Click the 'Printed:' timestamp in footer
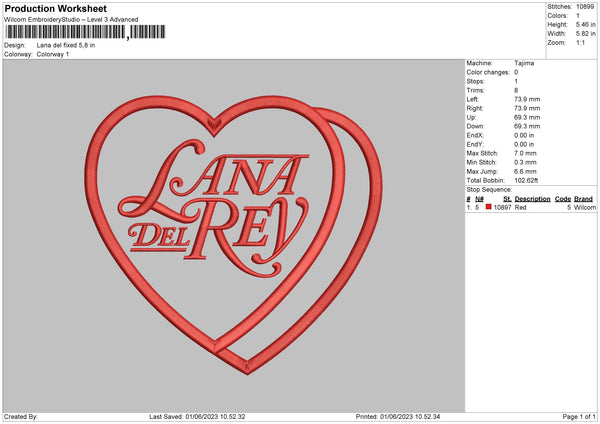This screenshot has width=600, height=424. click(x=398, y=417)
